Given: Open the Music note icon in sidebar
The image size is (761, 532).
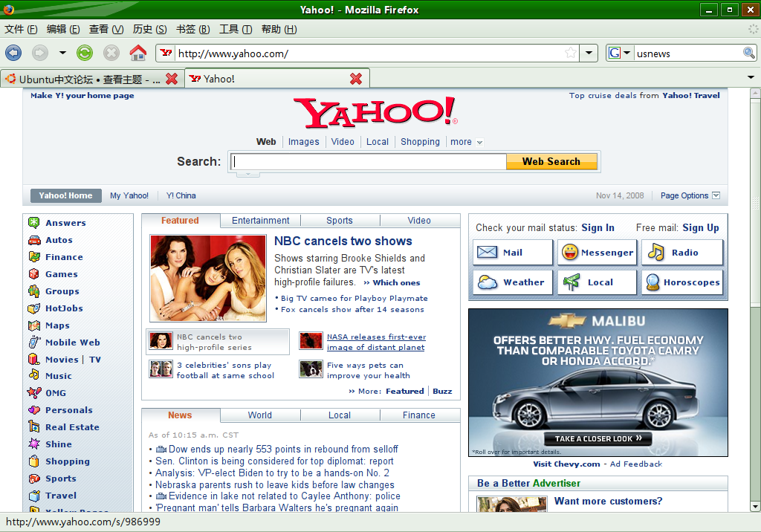Looking at the screenshot, I should click(34, 375).
